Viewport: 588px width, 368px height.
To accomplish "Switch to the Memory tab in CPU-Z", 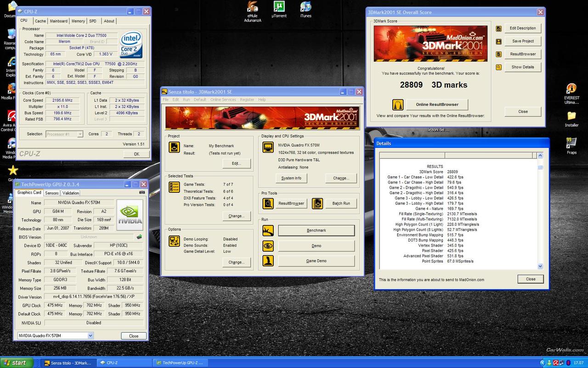I will [78, 21].
